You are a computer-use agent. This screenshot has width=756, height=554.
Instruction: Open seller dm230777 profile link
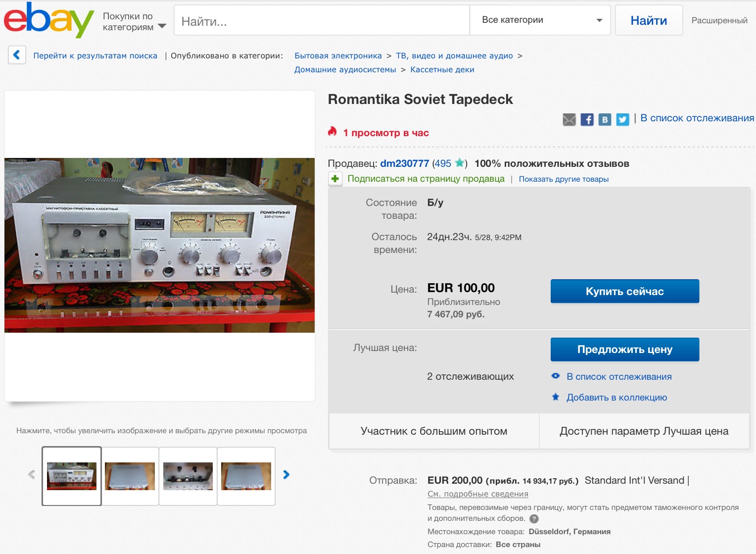[404, 163]
